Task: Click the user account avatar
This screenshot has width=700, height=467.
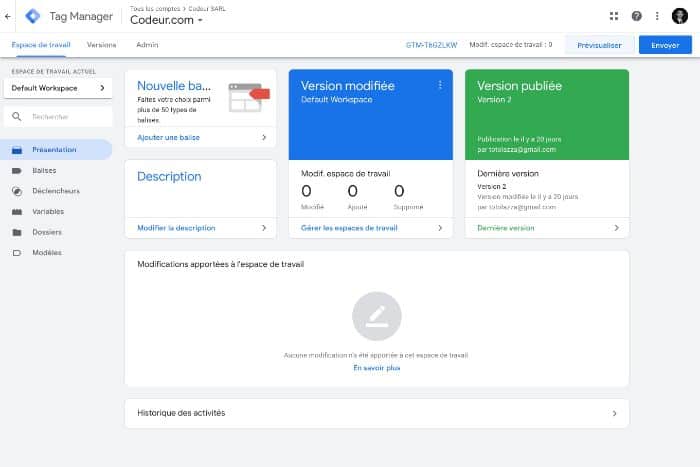Action: tap(680, 16)
